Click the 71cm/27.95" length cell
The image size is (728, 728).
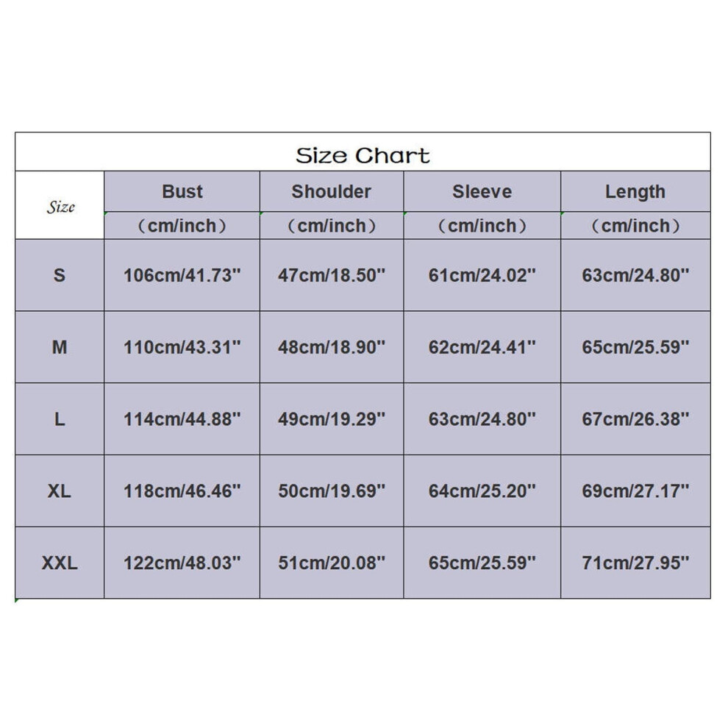click(x=635, y=563)
